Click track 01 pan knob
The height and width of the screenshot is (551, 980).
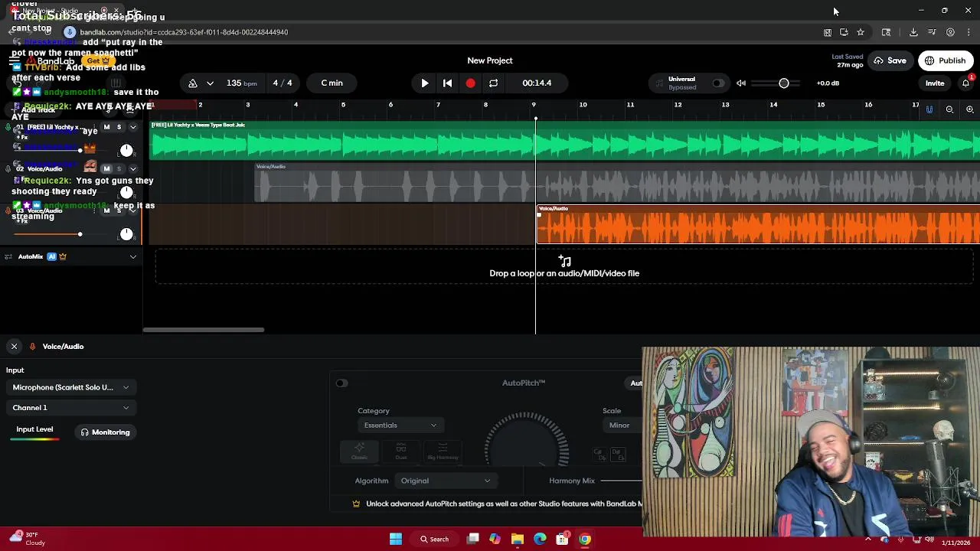tap(126, 150)
